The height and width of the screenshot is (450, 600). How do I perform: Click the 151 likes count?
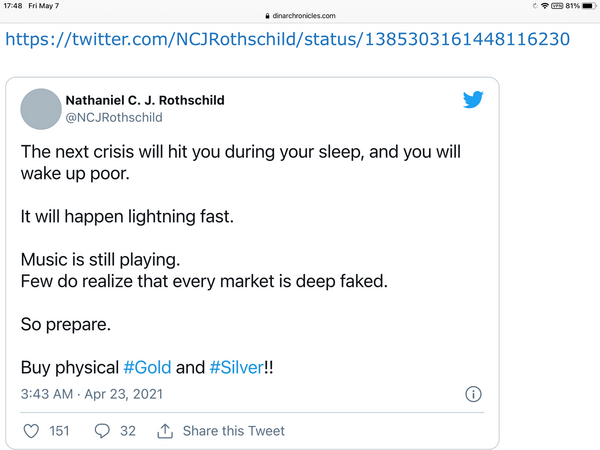(59, 431)
